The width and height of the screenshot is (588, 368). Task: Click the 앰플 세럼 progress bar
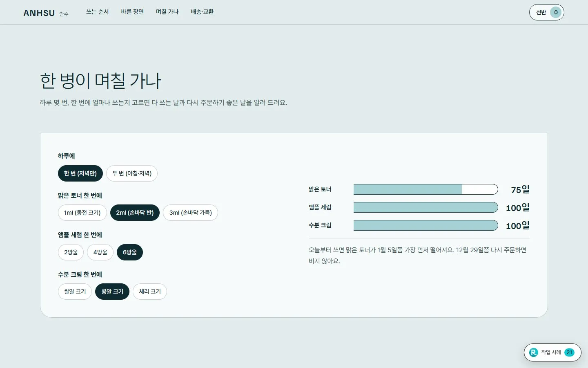tap(426, 207)
